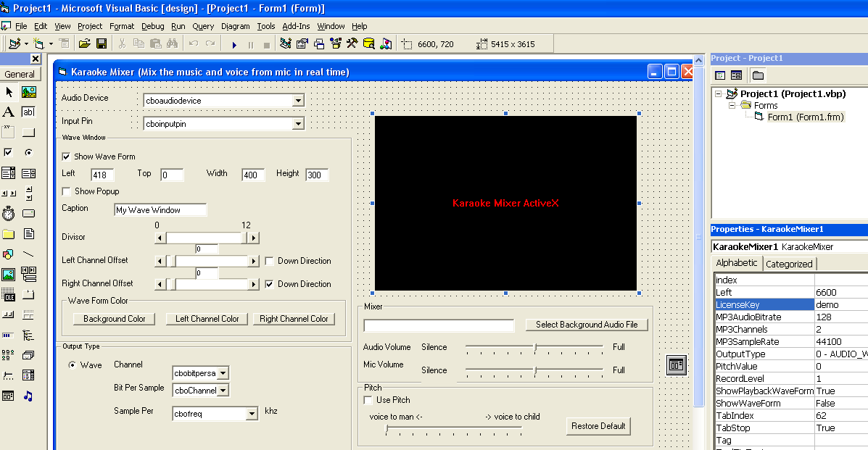Collapse the Forms folder in project tree

point(733,105)
